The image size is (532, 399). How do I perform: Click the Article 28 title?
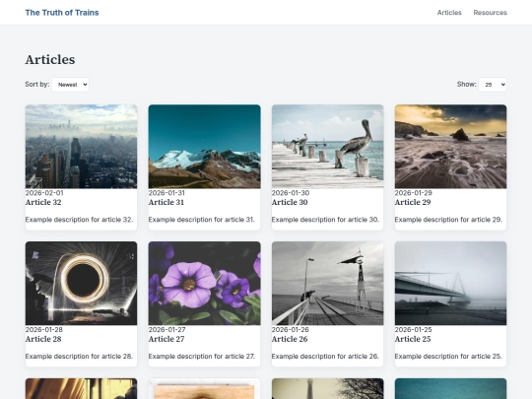(x=43, y=339)
